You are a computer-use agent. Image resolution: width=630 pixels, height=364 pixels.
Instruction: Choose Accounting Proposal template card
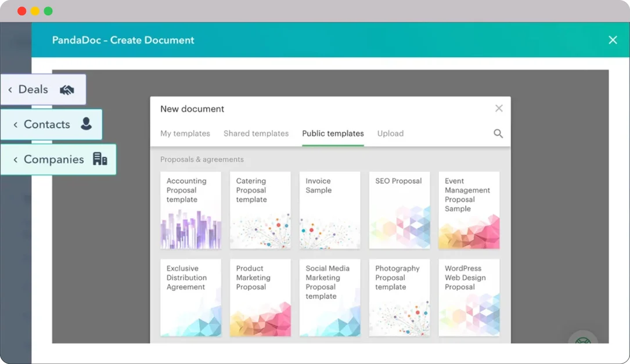click(191, 210)
